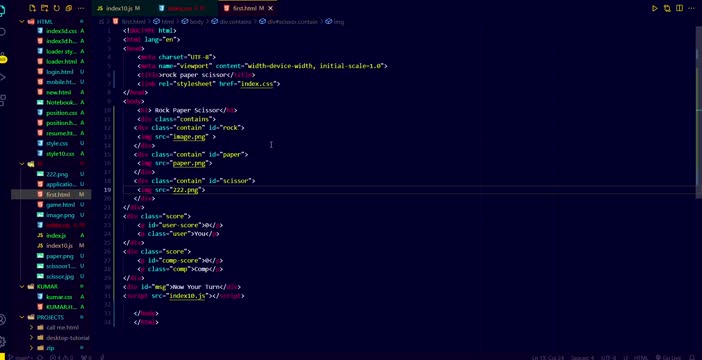Open changes compare icon in editor toolbar
This screenshot has height=360, width=702.
[x=667, y=8]
